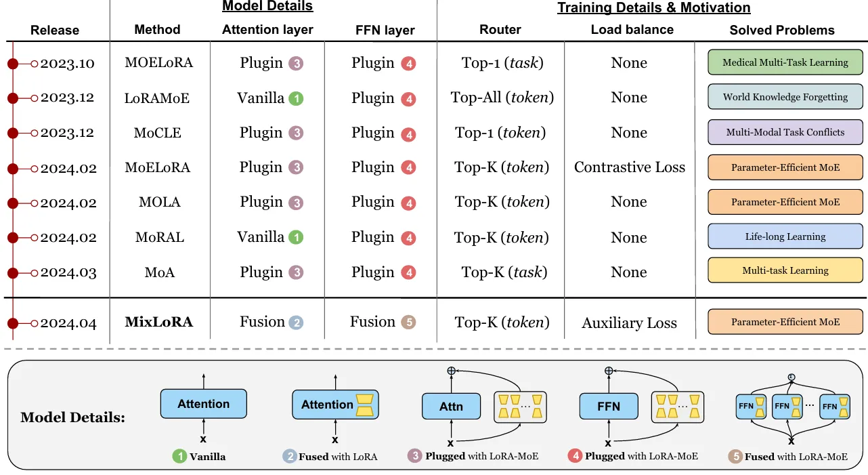Click the Attention block diagram above the Vanilla label

click(x=204, y=404)
